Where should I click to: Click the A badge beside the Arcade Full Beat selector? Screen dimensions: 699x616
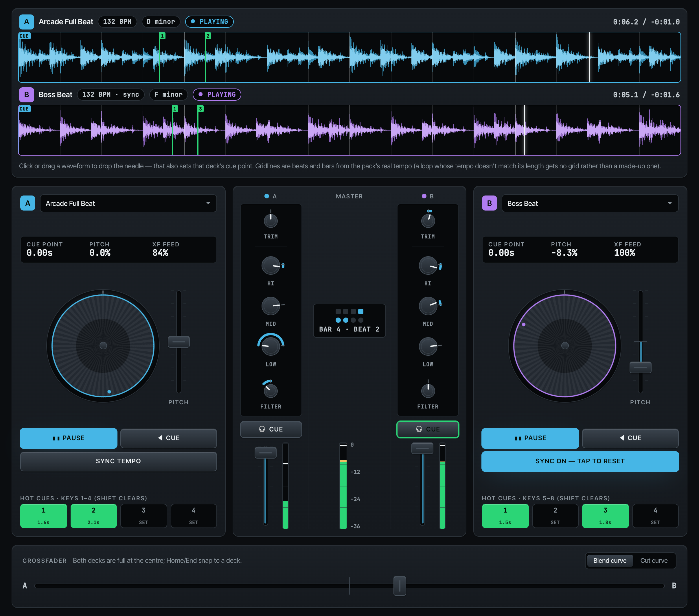[x=28, y=203]
